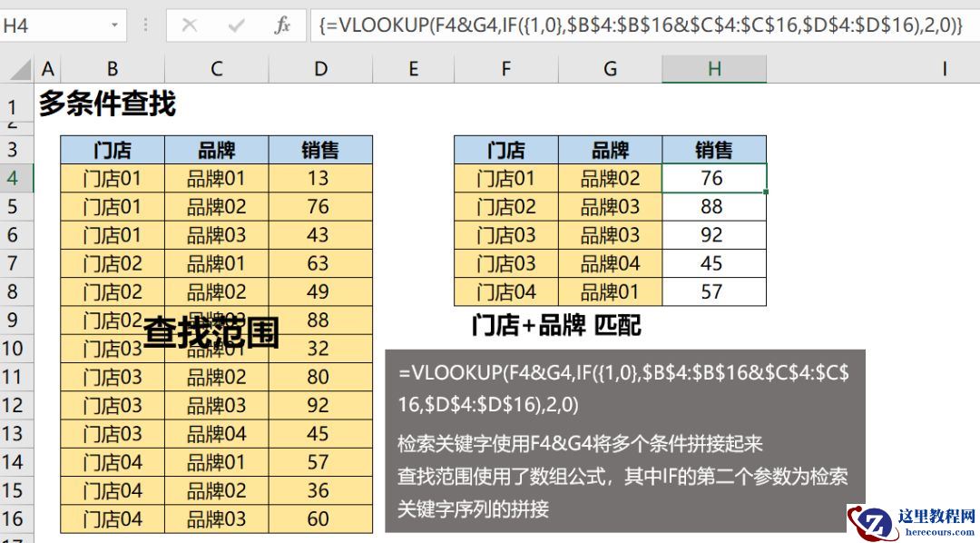The width and height of the screenshot is (980, 543).
Task: Click the Select All corner triangle
Action: pos(19,69)
